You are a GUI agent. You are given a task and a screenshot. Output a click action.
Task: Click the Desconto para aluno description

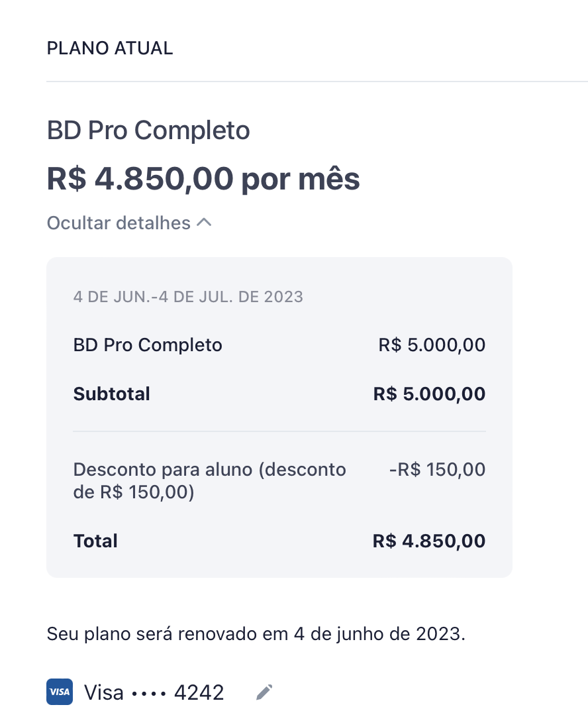(x=210, y=480)
